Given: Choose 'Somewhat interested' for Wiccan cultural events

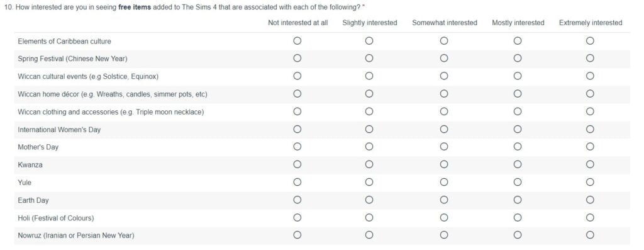Looking at the screenshot, I should click(444, 76).
